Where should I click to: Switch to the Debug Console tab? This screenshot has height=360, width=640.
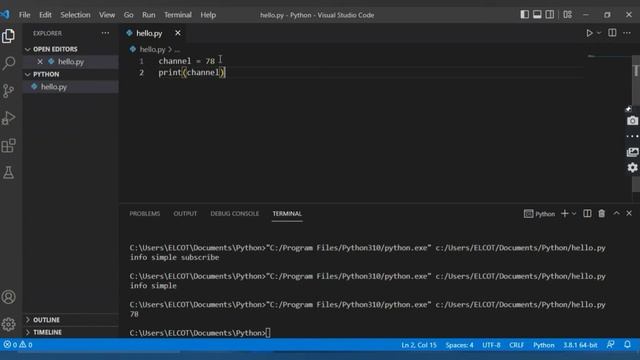click(235, 214)
